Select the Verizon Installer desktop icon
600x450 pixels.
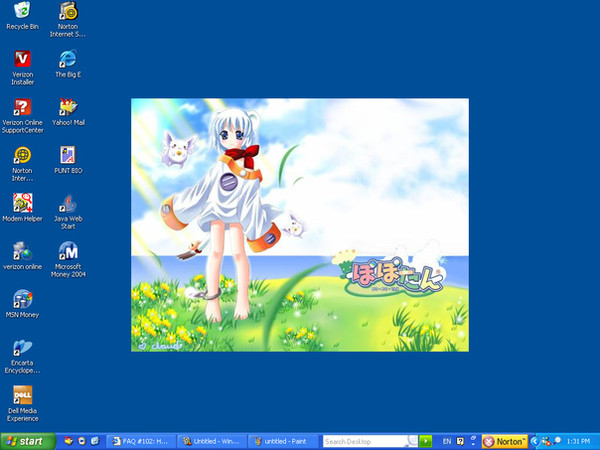tap(22, 68)
